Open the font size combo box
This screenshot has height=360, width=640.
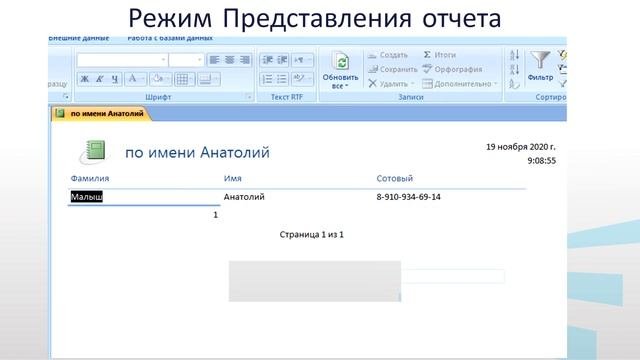187,60
